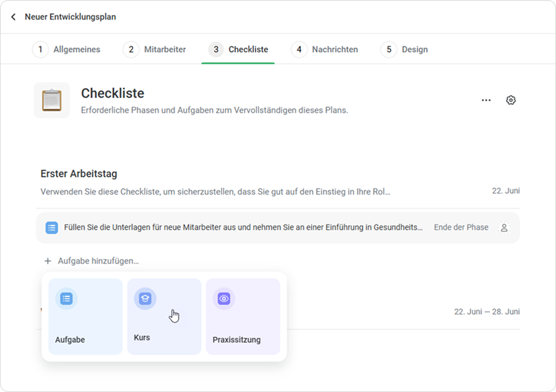Click the blue list icon of the Füllen Sie task
Image resolution: width=556 pixels, height=392 pixels.
click(x=52, y=228)
